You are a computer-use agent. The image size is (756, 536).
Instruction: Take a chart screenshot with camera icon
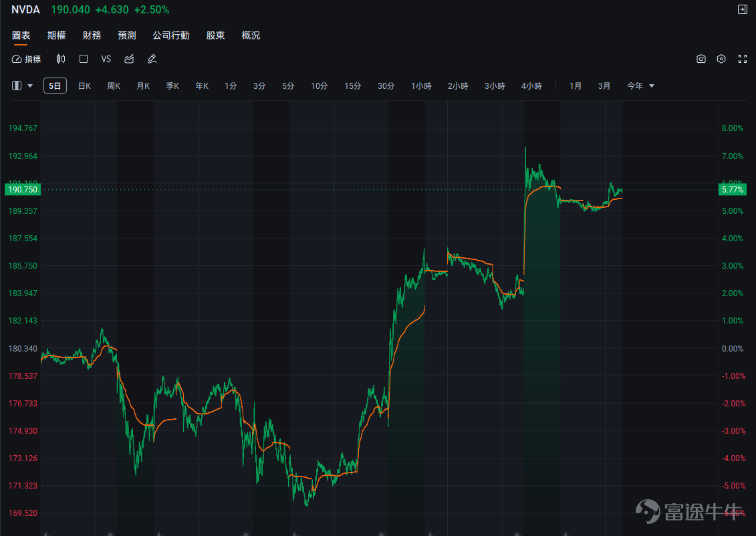[x=701, y=59]
